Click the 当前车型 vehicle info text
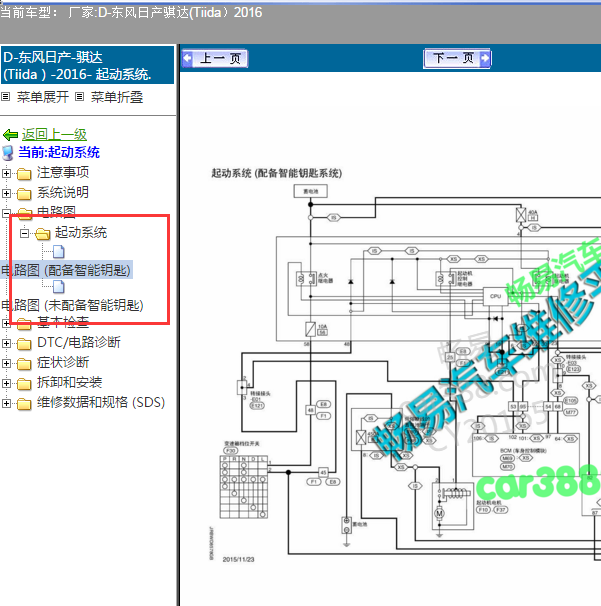Screen dimensions: 601x606 [x=131, y=13]
